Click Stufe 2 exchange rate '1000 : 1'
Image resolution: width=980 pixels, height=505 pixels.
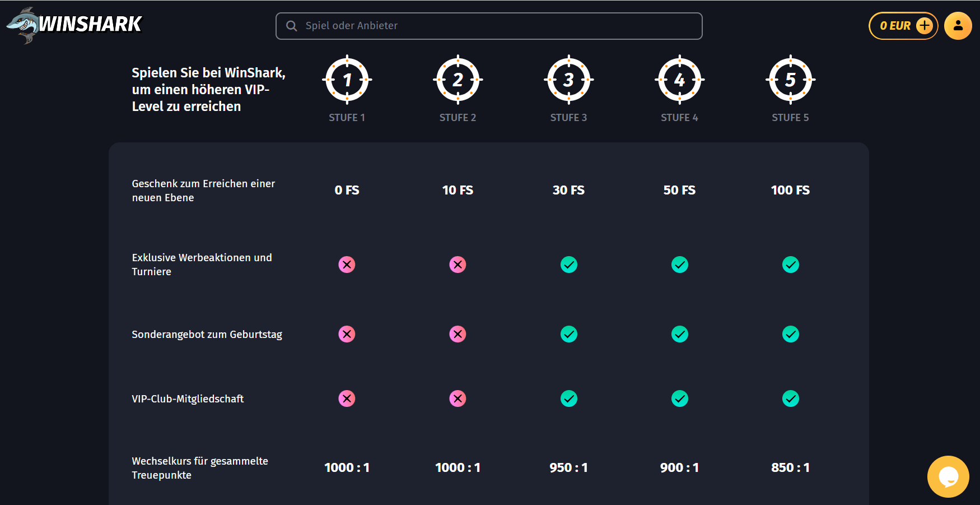tap(458, 468)
